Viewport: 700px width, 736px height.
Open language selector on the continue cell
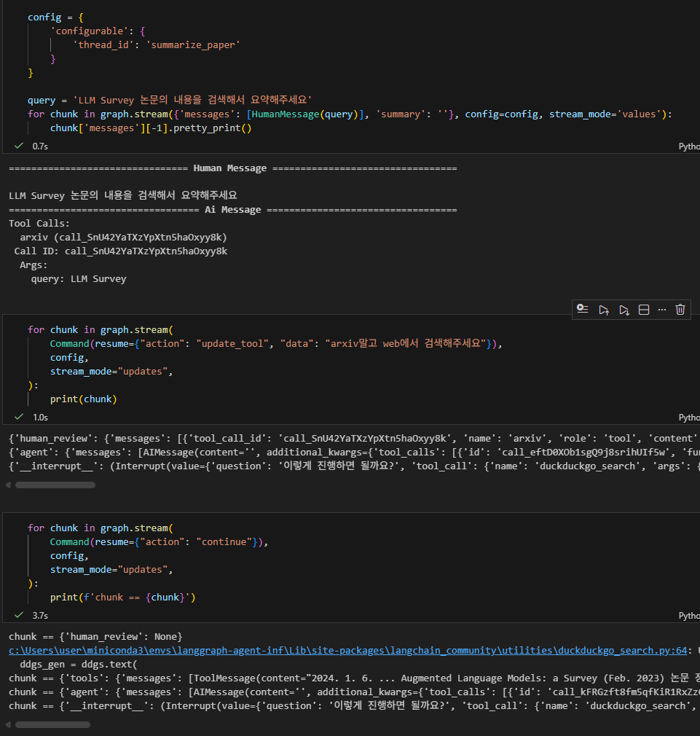pos(689,615)
